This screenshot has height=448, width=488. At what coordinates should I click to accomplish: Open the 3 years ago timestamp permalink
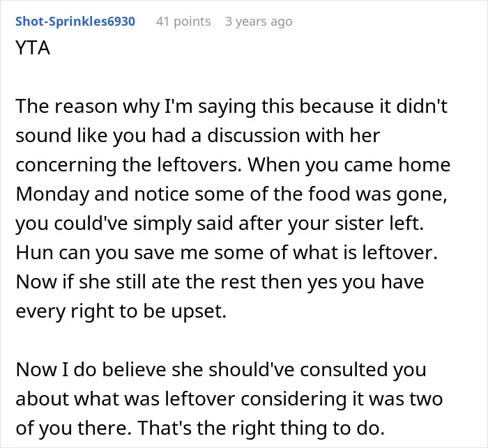259,22
